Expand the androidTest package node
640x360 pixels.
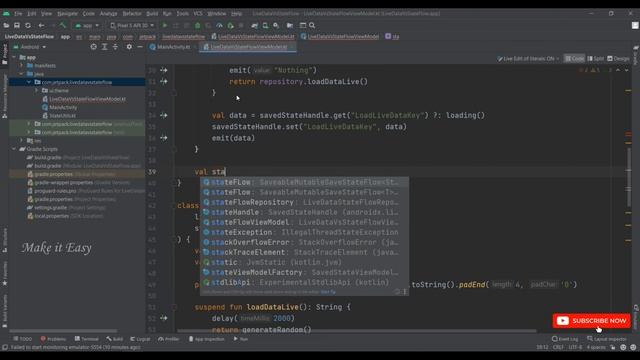coord(29,124)
